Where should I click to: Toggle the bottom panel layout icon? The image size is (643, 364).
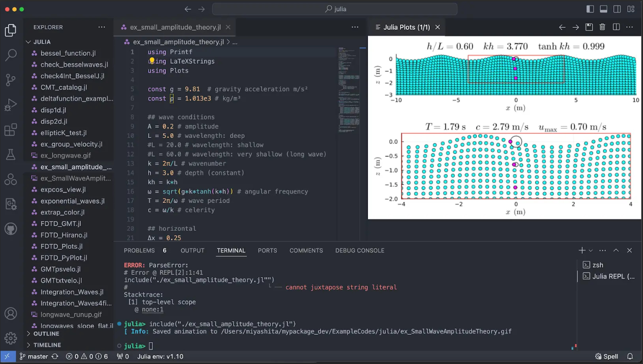click(604, 9)
